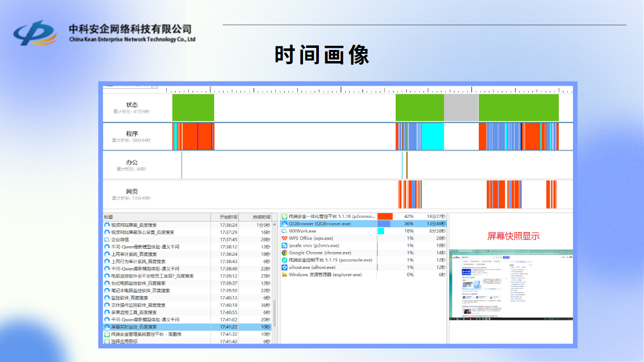Screen dimensions: 644x362
Task: Click the green icon beside 终端安全管理系统管控平台 row
Action: click(x=107, y=334)
